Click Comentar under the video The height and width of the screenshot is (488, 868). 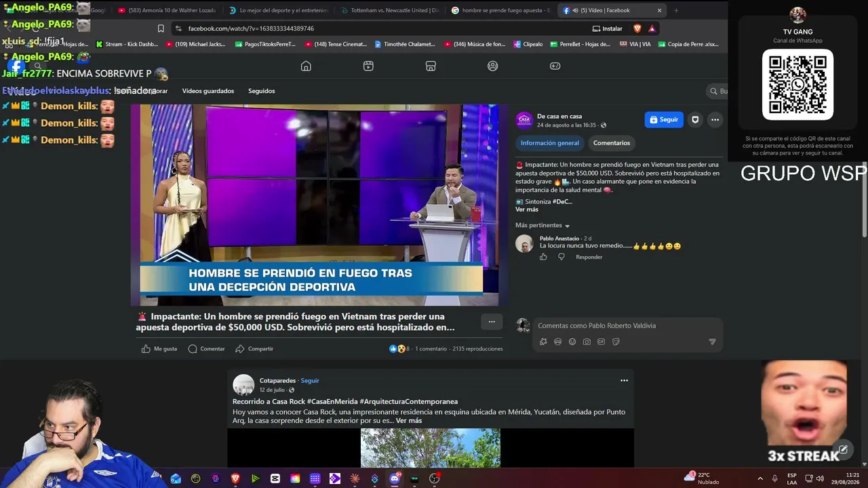(206, 349)
